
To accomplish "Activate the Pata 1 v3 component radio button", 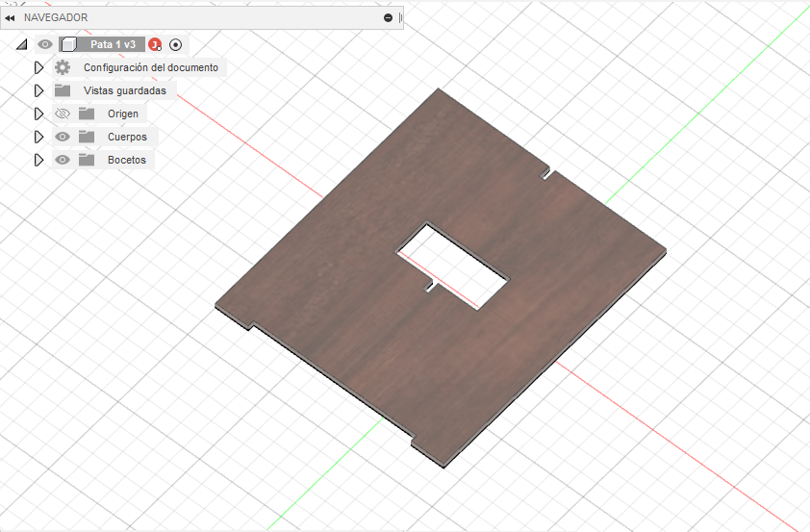I will pos(176,45).
